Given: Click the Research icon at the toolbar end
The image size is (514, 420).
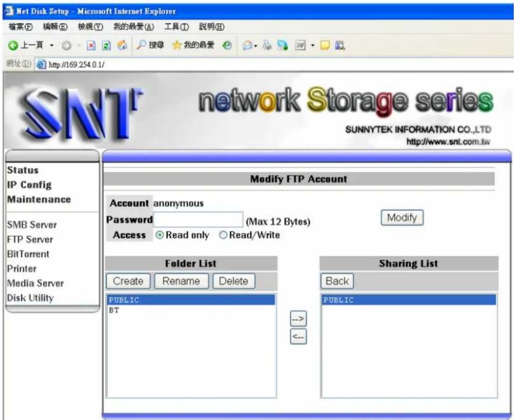Looking at the screenshot, I should (340, 45).
